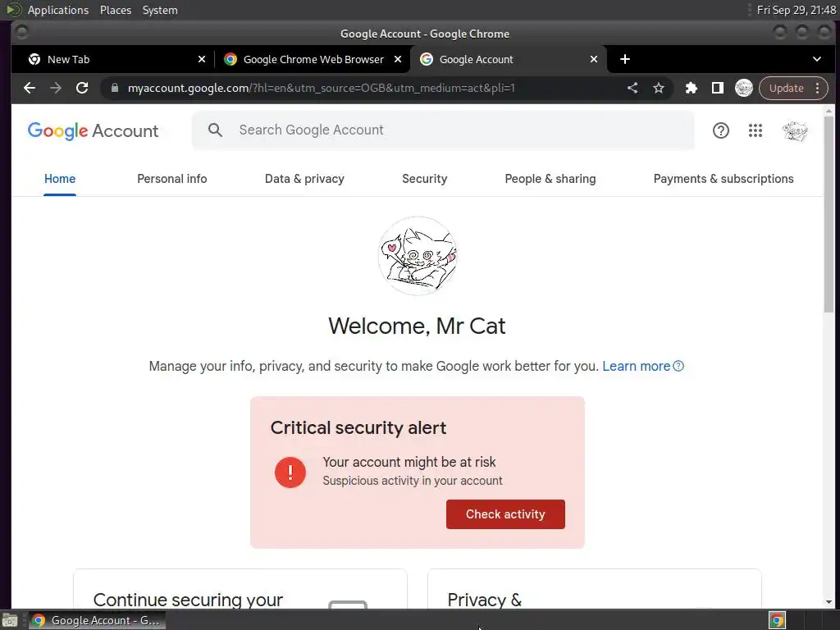840x630 pixels.
Task: Click the window menu button on title bar
Action: (x=21, y=33)
